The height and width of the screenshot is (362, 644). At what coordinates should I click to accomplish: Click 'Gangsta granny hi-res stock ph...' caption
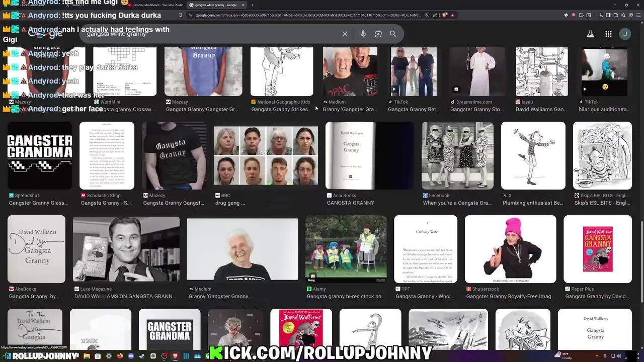pos(345,297)
